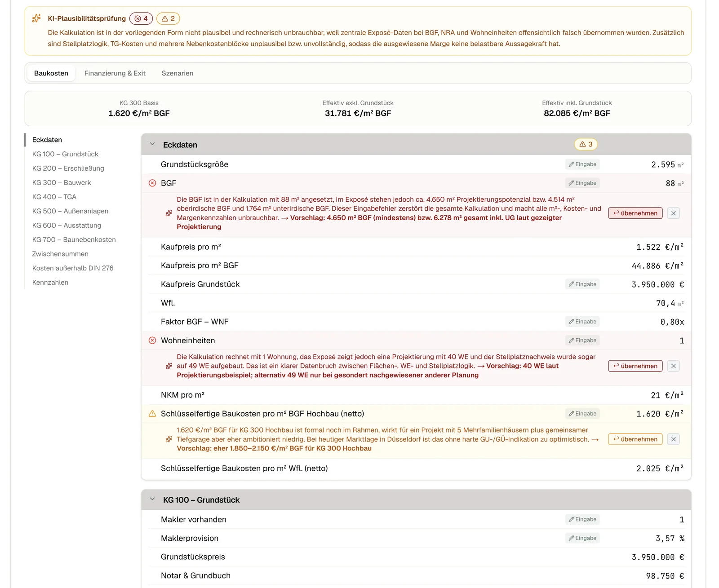
Task: Edit Grundstücksgröße via its Eingabe tag
Action: 582,164
